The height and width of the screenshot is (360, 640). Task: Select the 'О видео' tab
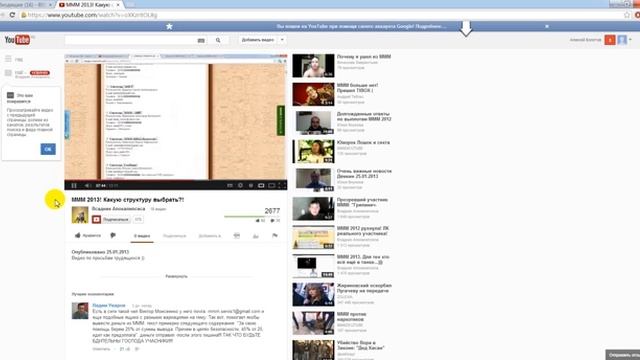(142, 236)
